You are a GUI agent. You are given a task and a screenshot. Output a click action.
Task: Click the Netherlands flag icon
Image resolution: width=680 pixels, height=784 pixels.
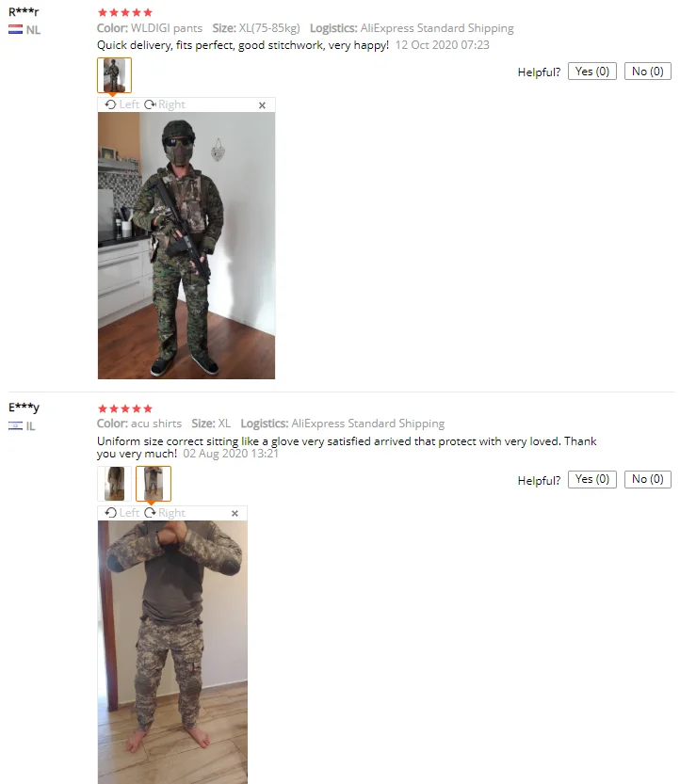tap(15, 29)
